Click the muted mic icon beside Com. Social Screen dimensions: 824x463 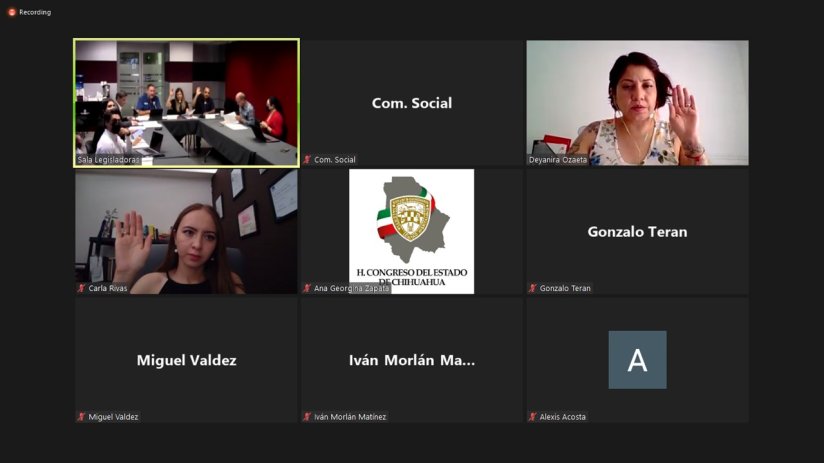307,159
